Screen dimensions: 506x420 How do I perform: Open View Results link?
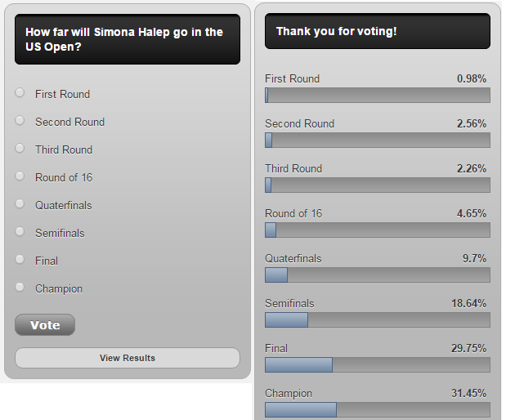(128, 358)
